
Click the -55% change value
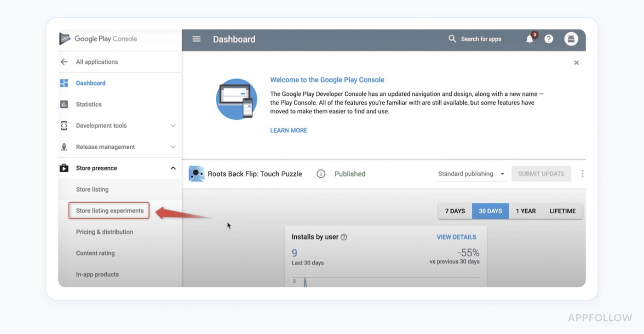(x=468, y=253)
